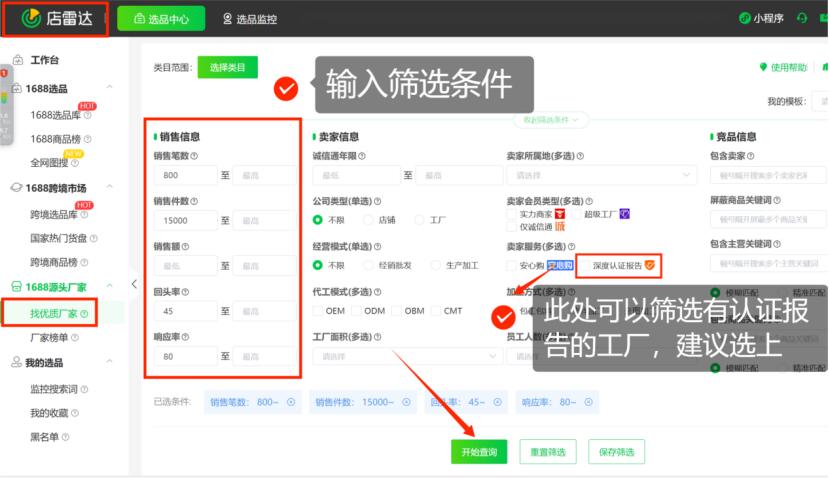This screenshot has width=829, height=478.
Task: Open the 小程序 mini program icon
Action: pyautogui.click(x=744, y=19)
